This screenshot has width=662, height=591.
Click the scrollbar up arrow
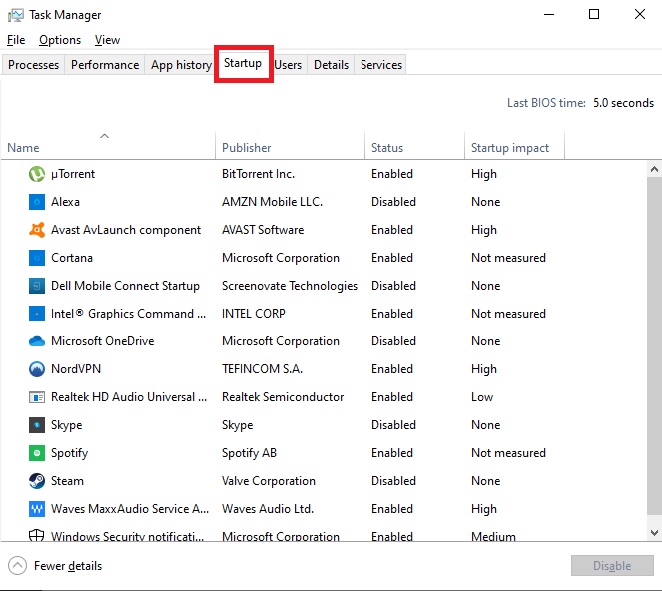pos(654,169)
